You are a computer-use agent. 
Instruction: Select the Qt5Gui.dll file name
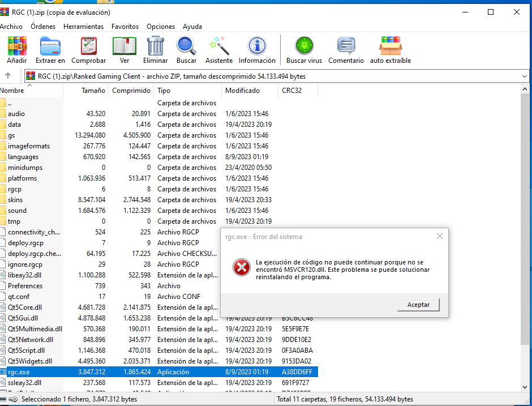click(23, 318)
